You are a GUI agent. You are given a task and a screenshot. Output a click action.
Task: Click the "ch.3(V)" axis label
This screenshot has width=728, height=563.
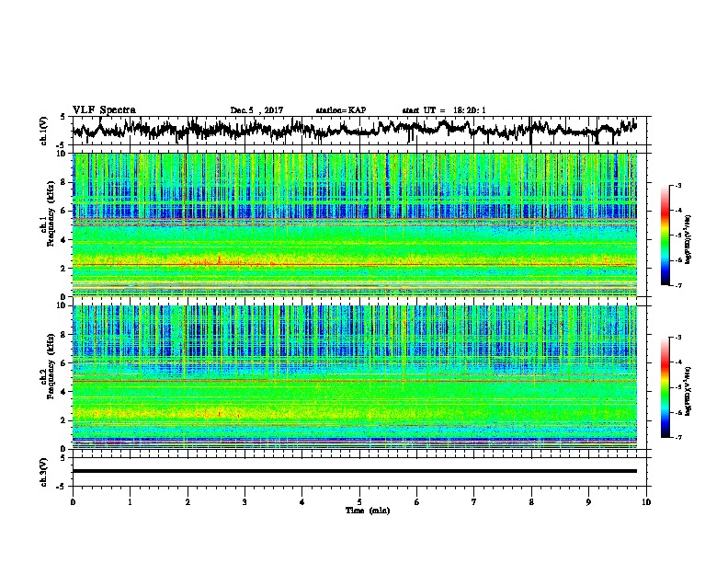[x=44, y=472]
